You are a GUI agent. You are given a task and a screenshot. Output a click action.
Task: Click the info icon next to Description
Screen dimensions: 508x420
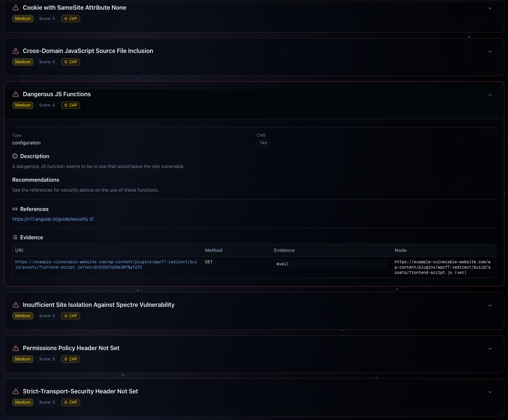tap(15, 156)
